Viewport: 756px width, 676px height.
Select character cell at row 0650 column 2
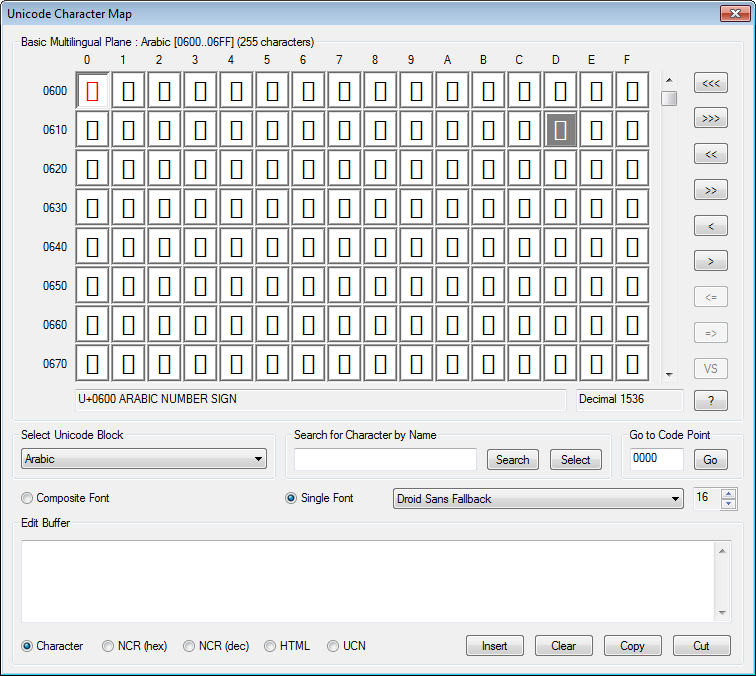tap(164, 286)
